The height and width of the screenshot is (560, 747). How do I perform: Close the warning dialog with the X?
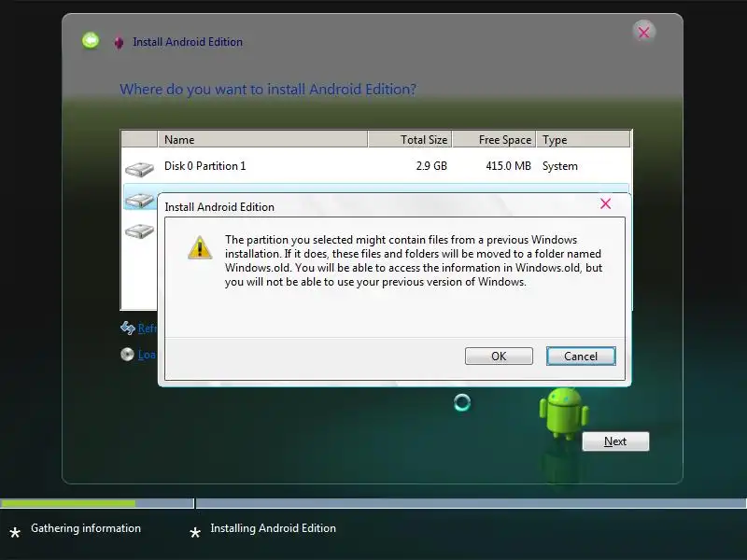click(x=605, y=203)
